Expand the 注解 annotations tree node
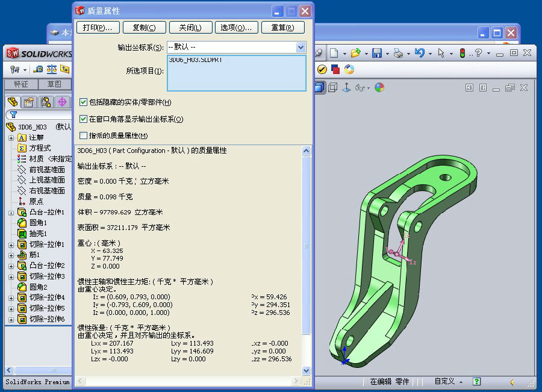Image resolution: width=542 pixels, height=392 pixels. pos(11,137)
